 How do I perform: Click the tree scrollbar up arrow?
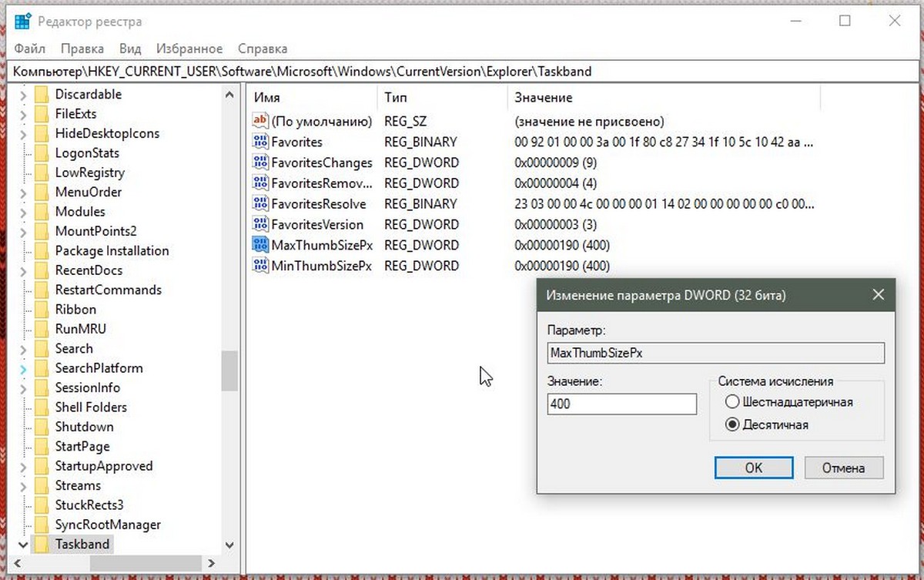pos(229,95)
